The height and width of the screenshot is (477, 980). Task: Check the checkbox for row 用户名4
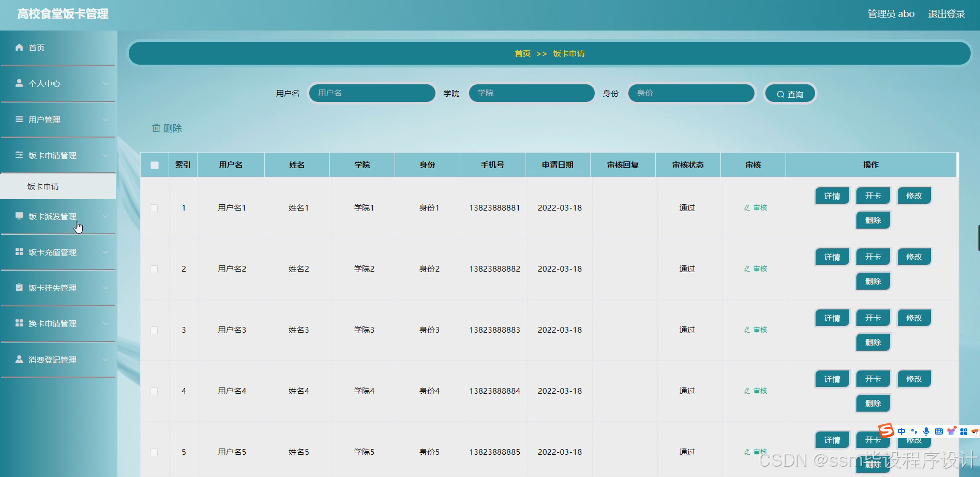tap(154, 392)
